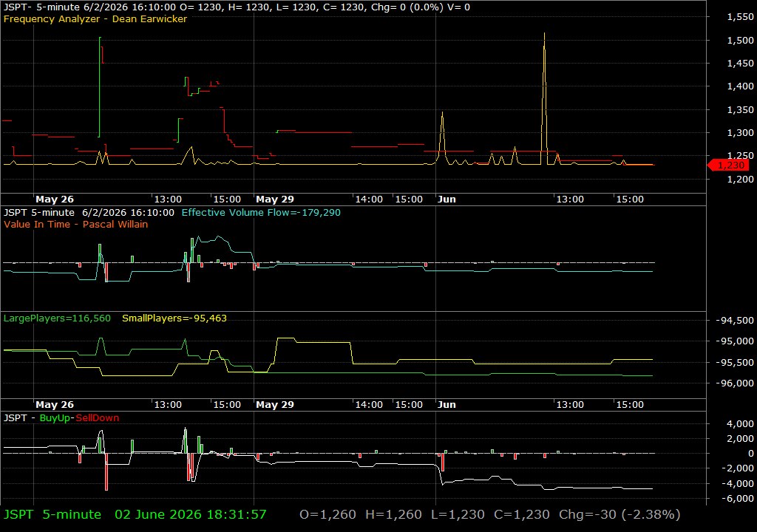Click the 'L=1,230' status bar value

pyautogui.click(x=458, y=514)
